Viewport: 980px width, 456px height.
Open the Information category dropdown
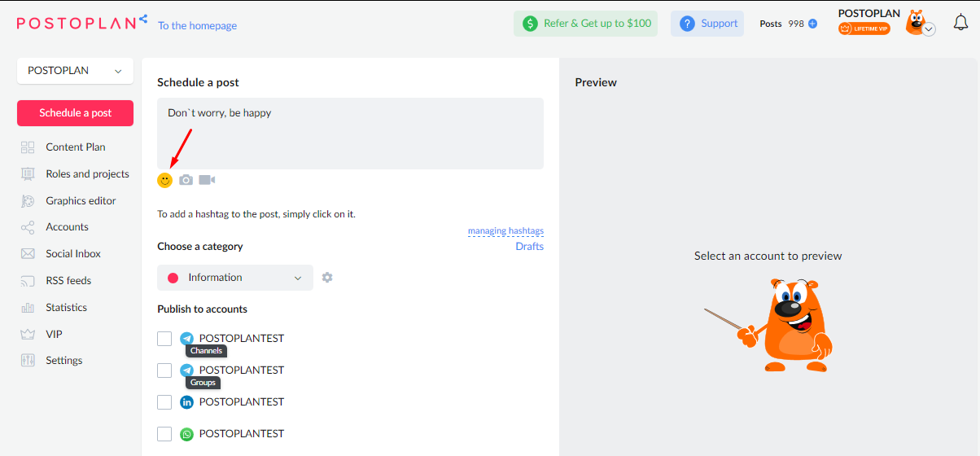point(235,278)
